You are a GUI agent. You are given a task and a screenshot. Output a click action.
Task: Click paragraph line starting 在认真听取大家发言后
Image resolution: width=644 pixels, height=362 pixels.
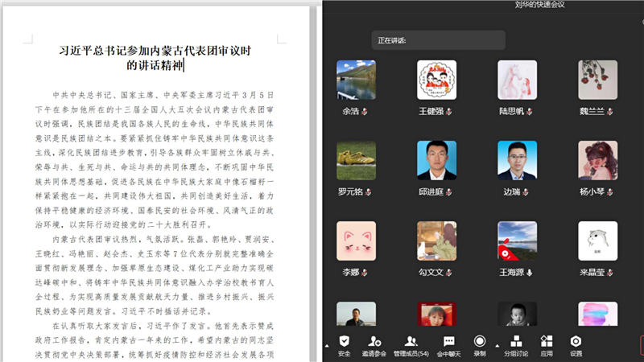[x=163, y=326]
